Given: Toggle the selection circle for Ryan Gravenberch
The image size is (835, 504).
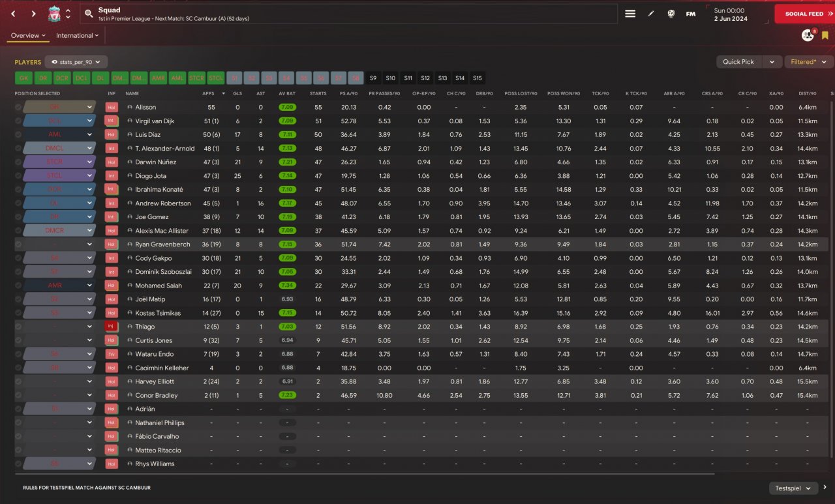Looking at the screenshot, I should click(18, 245).
